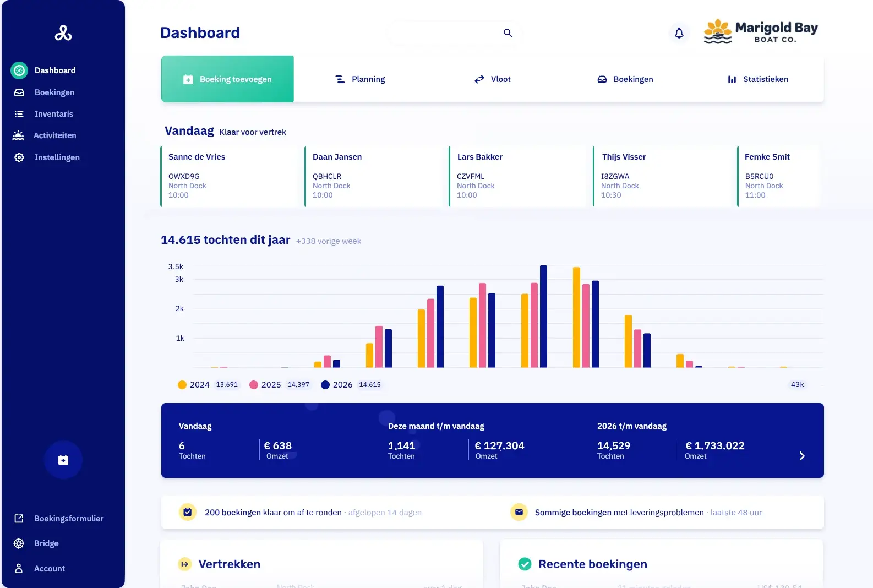Toggle the 2025 pink legend series
Screen dimensions: 873x588
pyautogui.click(x=280, y=385)
